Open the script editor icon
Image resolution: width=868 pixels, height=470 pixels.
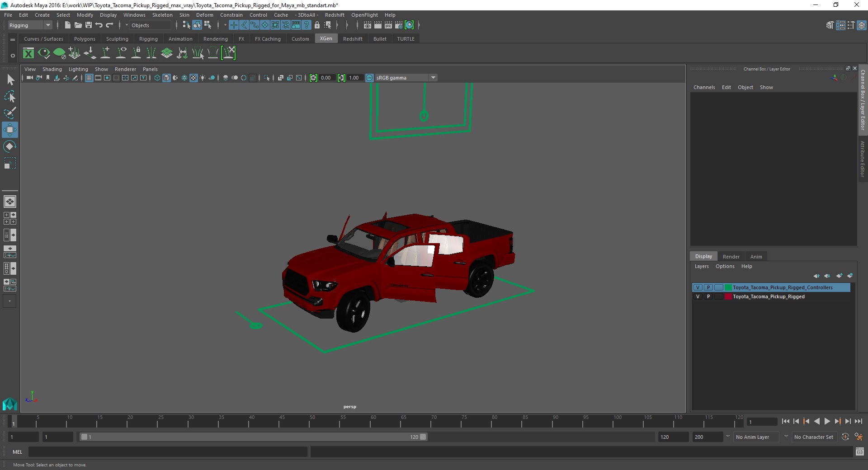point(859,451)
